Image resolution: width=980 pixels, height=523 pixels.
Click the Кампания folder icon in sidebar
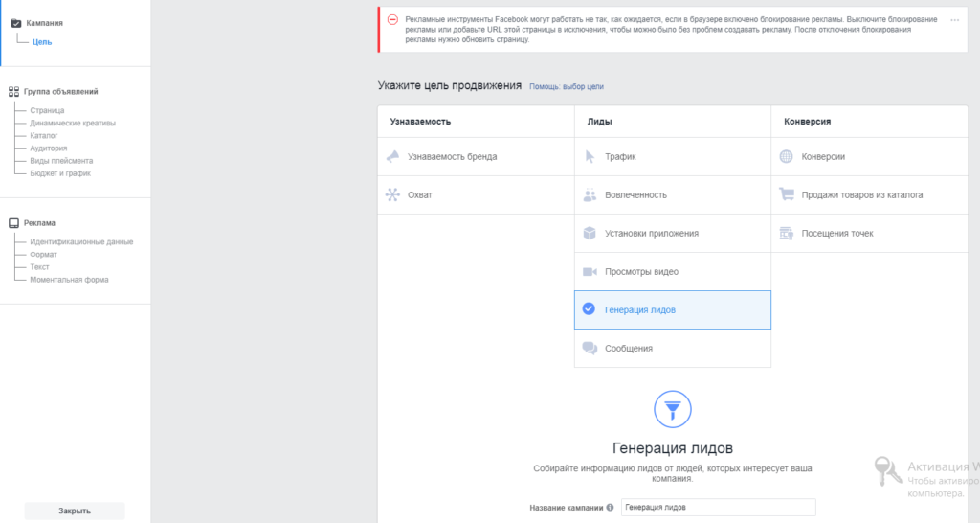[x=16, y=23]
